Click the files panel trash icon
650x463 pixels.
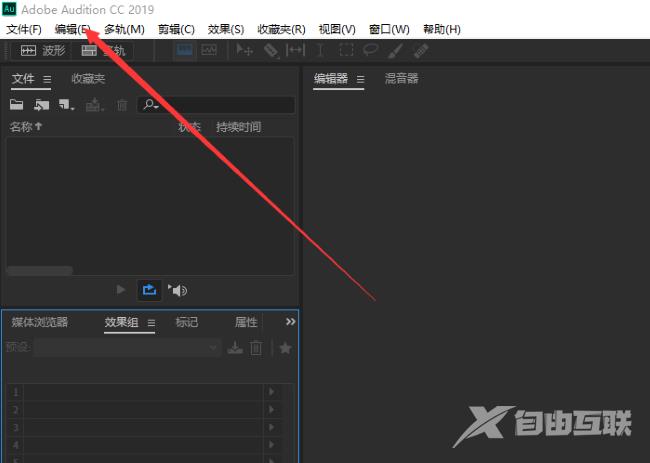point(122,105)
